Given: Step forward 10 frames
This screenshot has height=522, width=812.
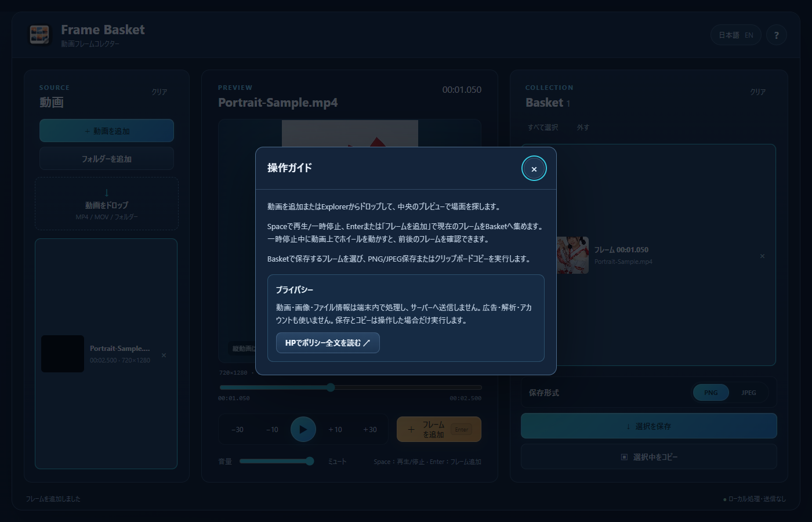Looking at the screenshot, I should coord(335,430).
